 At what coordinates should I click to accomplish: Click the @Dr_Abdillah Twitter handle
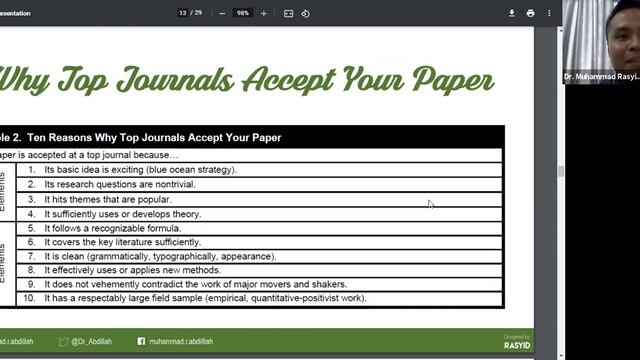click(x=91, y=341)
